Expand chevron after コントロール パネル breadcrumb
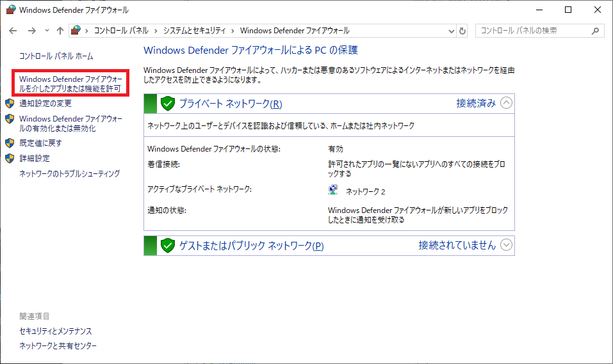This screenshot has width=613, height=364. coord(156,31)
